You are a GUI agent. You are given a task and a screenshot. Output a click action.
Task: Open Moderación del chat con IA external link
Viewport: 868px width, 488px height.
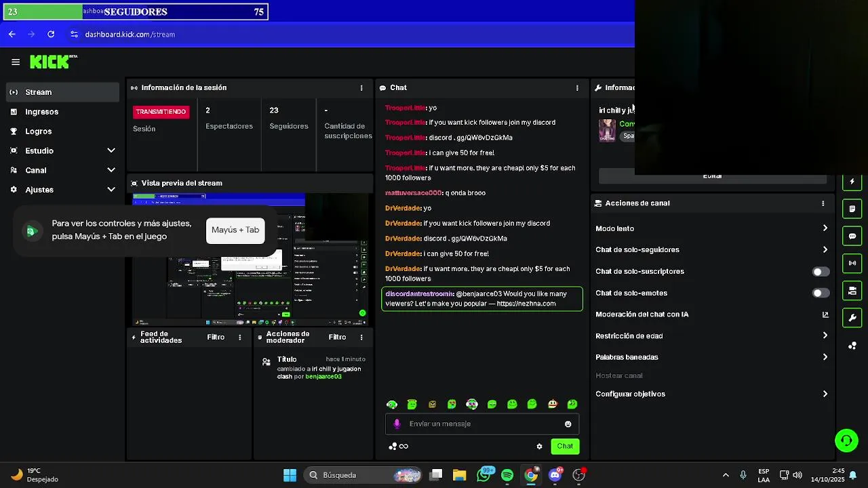[825, 314]
